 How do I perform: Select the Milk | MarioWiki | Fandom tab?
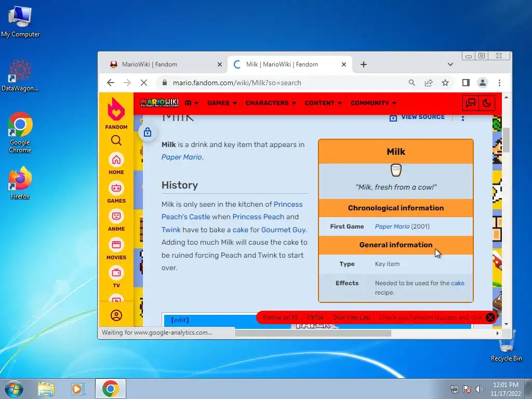point(289,64)
